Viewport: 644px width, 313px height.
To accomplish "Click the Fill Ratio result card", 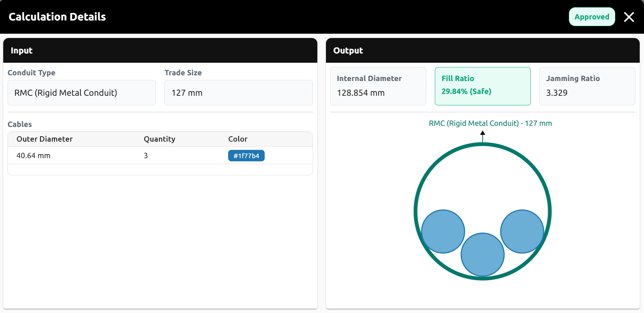I will click(x=482, y=86).
